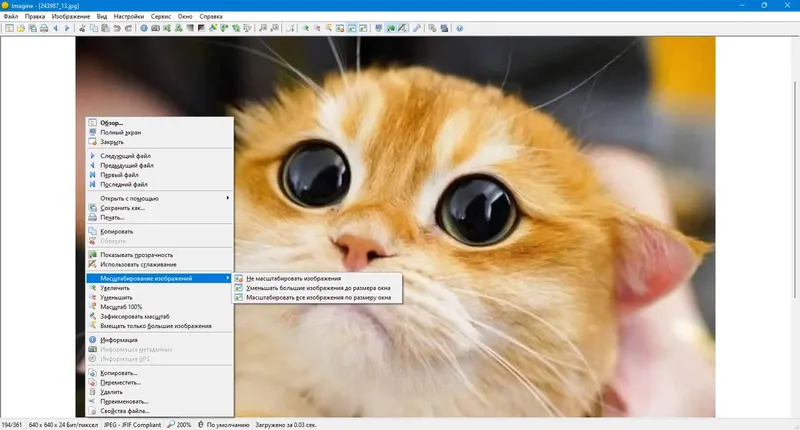Click the blue Information icon in toolbar
The width and height of the screenshot is (800, 430).
coord(144,28)
